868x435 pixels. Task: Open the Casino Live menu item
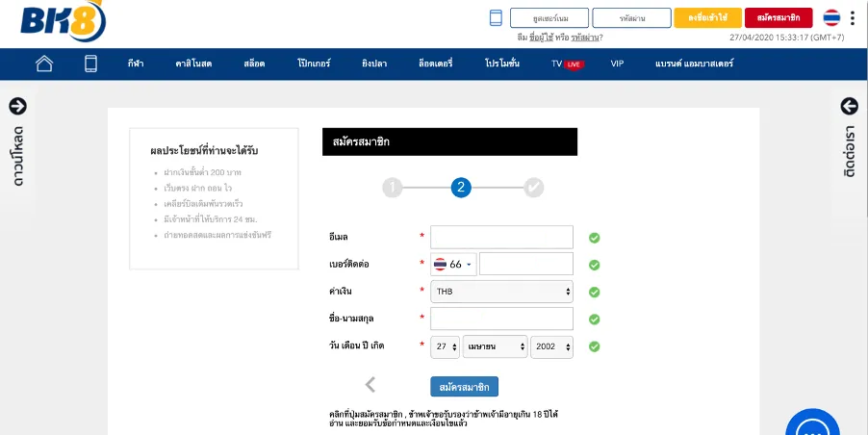[193, 64]
